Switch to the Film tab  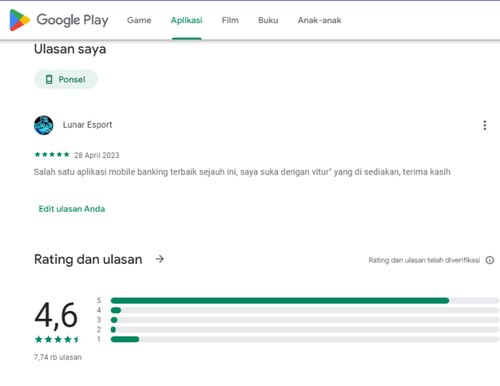[x=230, y=20]
